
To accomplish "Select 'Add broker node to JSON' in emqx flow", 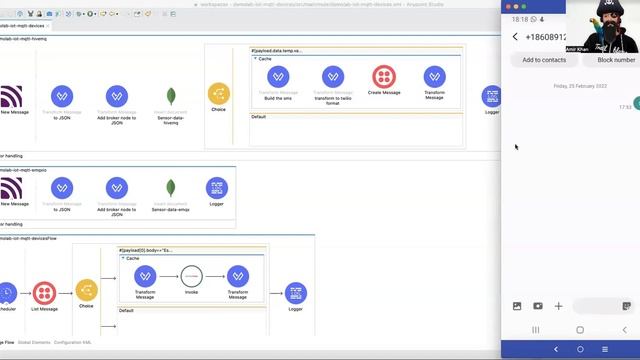I will (x=117, y=188).
